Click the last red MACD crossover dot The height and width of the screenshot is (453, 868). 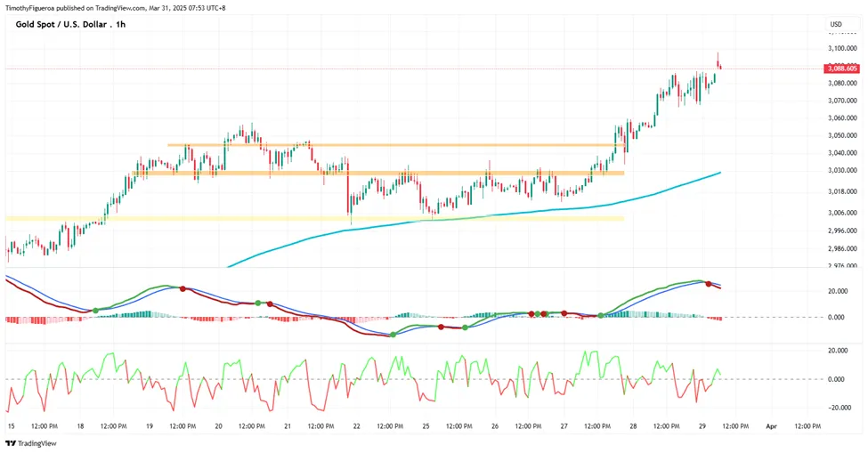point(709,284)
